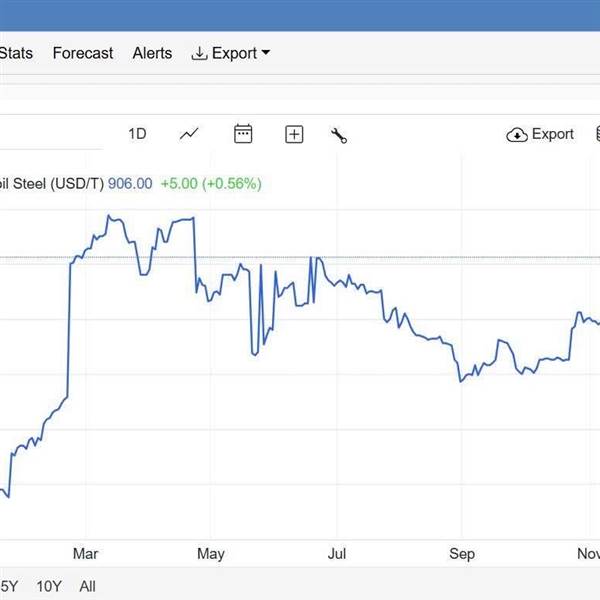Image resolution: width=600 pixels, height=600 pixels.
Task: Open the 1D interval selector
Action: point(138,134)
